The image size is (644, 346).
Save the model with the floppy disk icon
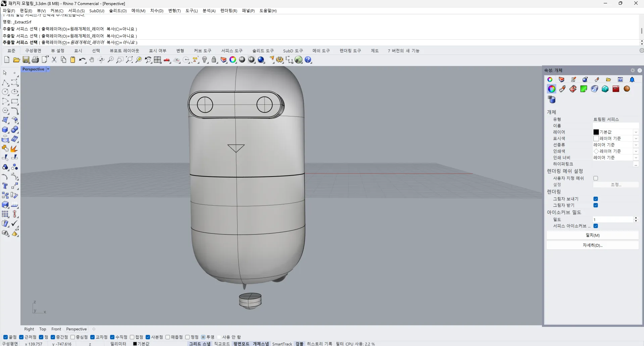pos(26,60)
